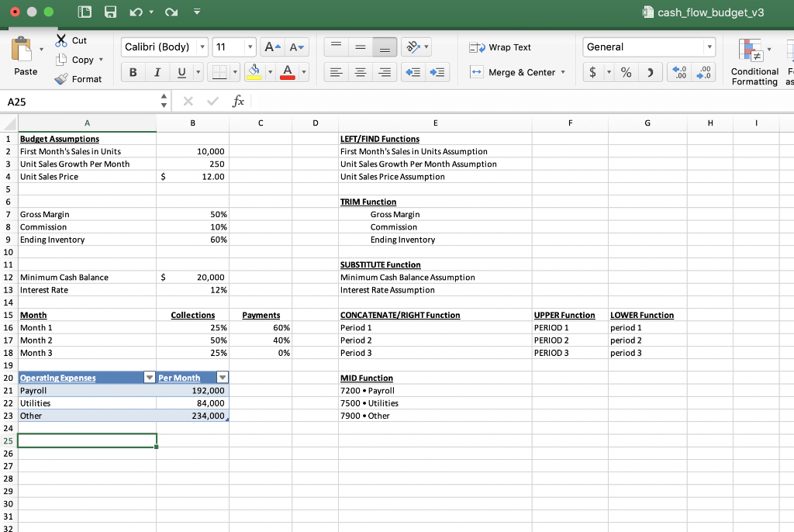Image resolution: width=794 pixels, height=532 pixels.
Task: Toggle bold formatting
Action: pos(132,71)
